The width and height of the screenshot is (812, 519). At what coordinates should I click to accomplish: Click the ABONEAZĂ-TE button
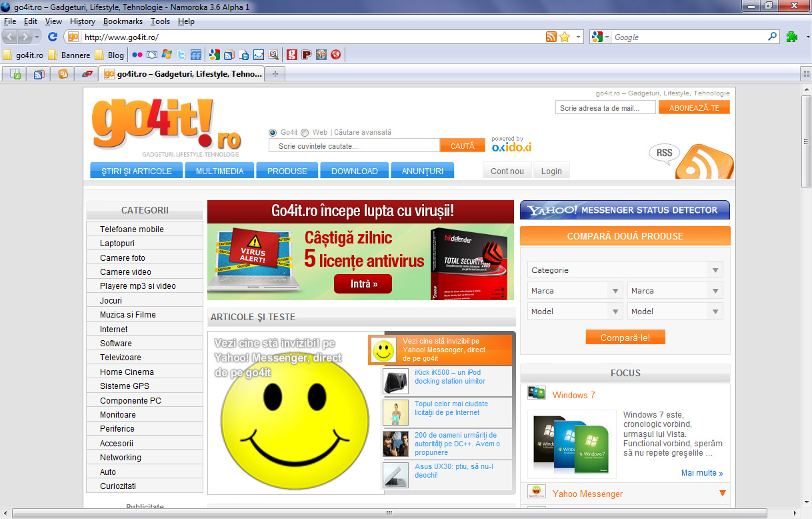[694, 108]
